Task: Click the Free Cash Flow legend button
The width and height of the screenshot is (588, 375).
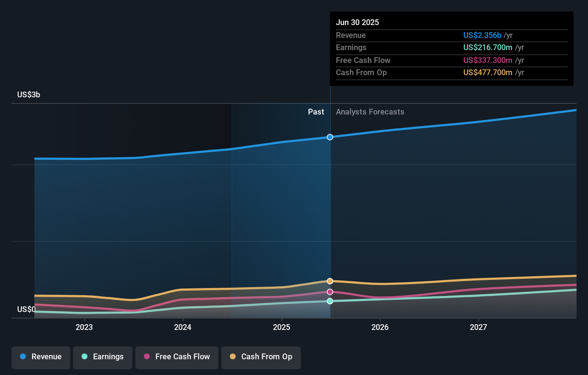Action: point(177,357)
